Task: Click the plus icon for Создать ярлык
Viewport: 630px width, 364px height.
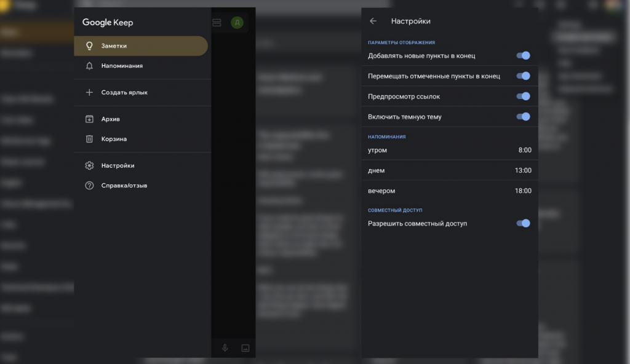Action: click(89, 92)
